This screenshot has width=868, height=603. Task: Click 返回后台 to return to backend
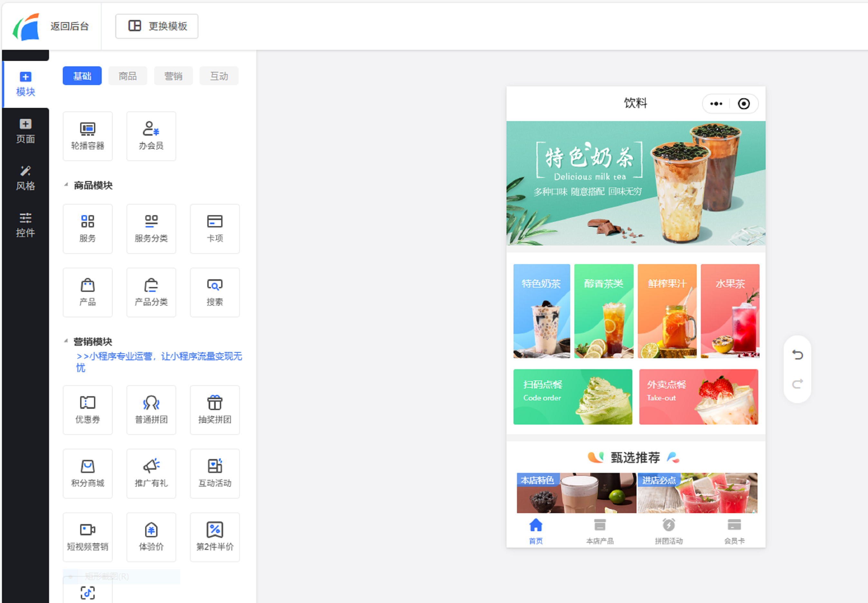pyautogui.click(x=70, y=26)
